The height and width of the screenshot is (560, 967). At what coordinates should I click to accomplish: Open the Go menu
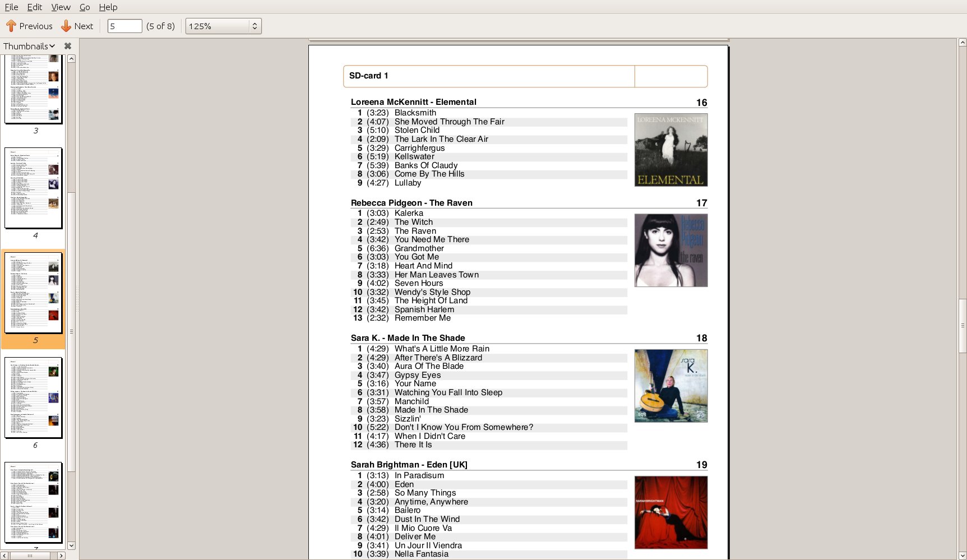pyautogui.click(x=85, y=7)
